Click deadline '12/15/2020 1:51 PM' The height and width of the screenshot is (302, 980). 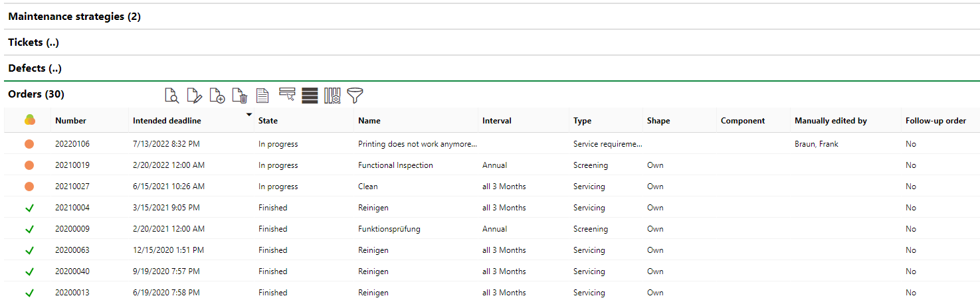[x=169, y=250]
